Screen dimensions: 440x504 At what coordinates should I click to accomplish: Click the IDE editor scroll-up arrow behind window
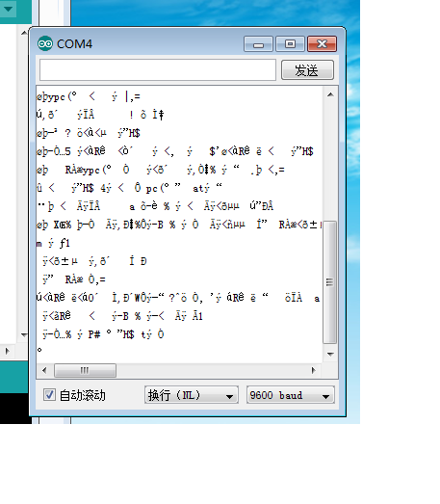click(x=24, y=33)
